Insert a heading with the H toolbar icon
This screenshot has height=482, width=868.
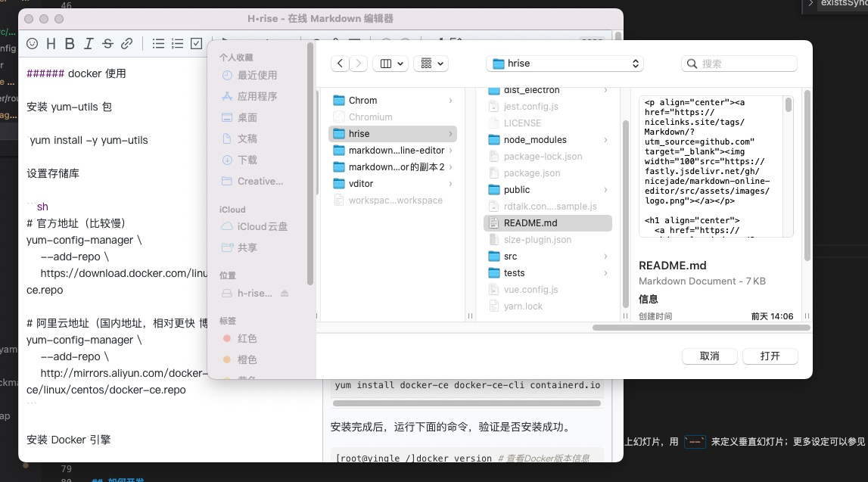coord(50,44)
